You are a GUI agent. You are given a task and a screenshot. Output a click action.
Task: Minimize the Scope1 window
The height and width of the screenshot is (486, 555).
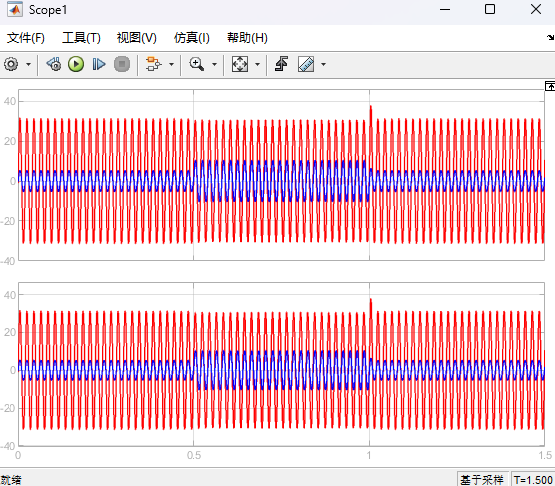(x=445, y=10)
